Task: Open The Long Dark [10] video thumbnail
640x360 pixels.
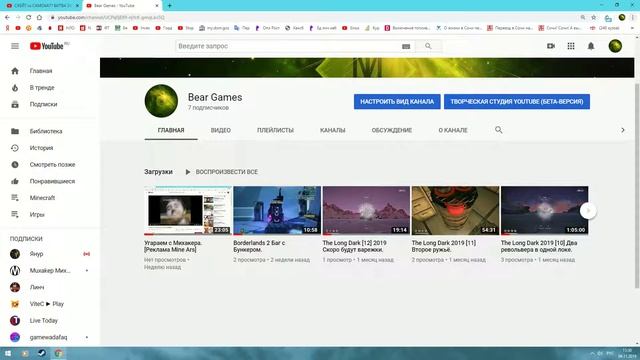Action: 544,211
